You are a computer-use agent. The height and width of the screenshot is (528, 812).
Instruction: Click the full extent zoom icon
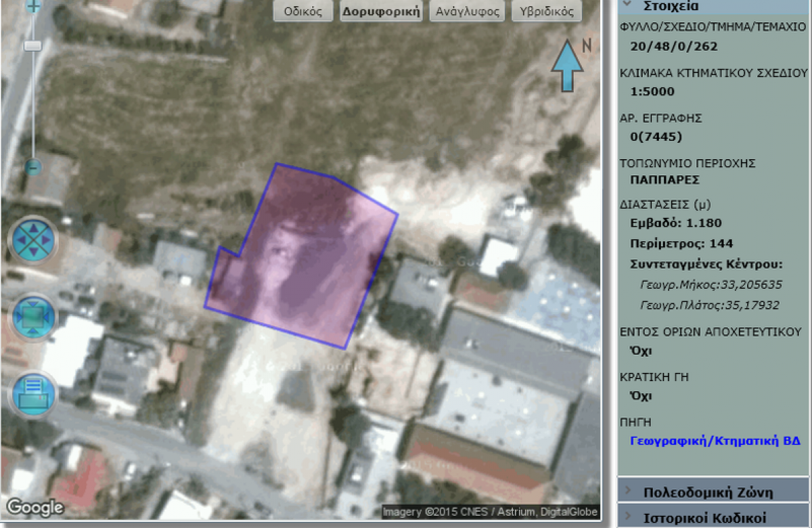coord(32,318)
